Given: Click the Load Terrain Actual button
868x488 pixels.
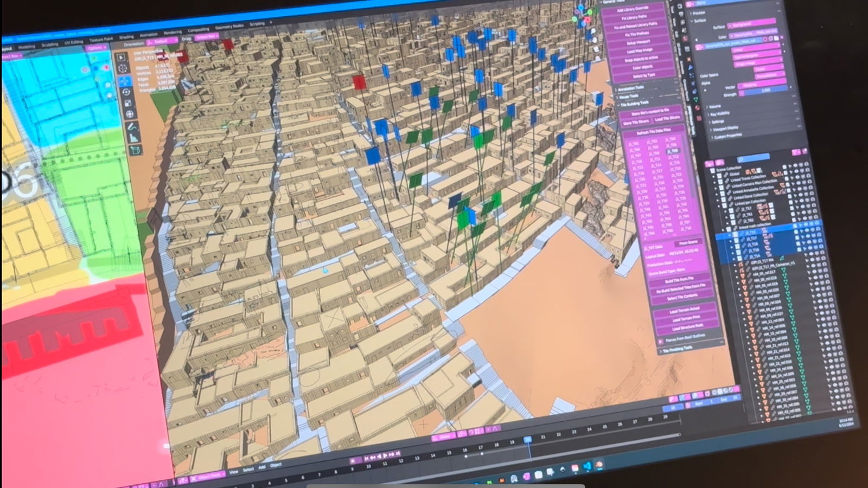Looking at the screenshot, I should click(685, 310).
